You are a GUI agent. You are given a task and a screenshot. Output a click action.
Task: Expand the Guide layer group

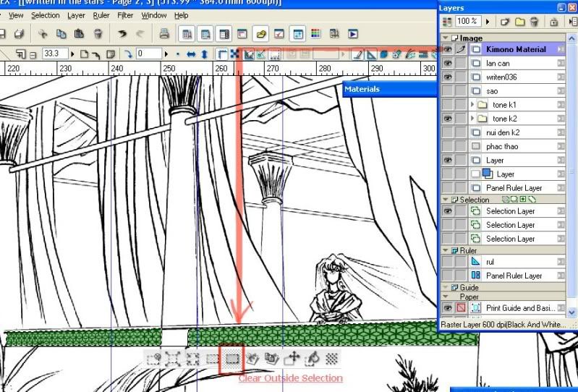pos(445,287)
